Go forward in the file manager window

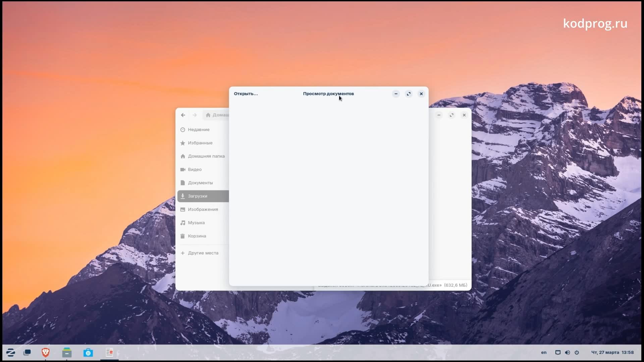click(x=195, y=115)
